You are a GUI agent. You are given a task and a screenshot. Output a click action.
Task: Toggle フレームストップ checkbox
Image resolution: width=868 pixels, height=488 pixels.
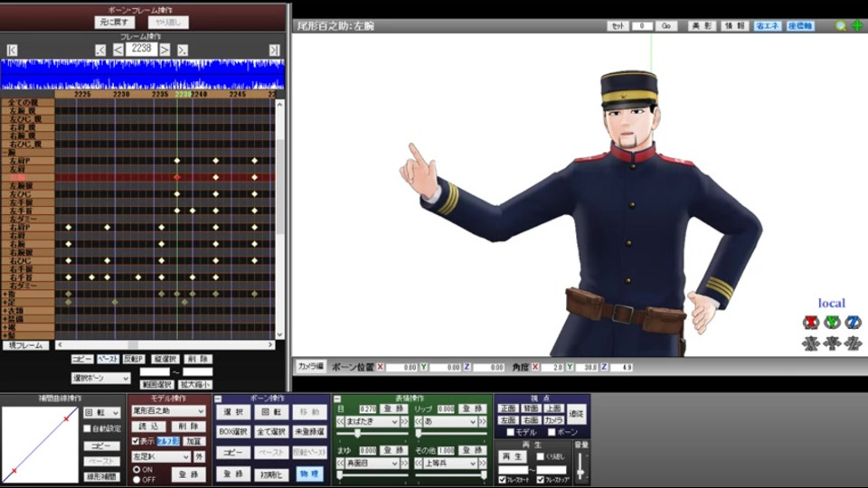[x=541, y=480]
